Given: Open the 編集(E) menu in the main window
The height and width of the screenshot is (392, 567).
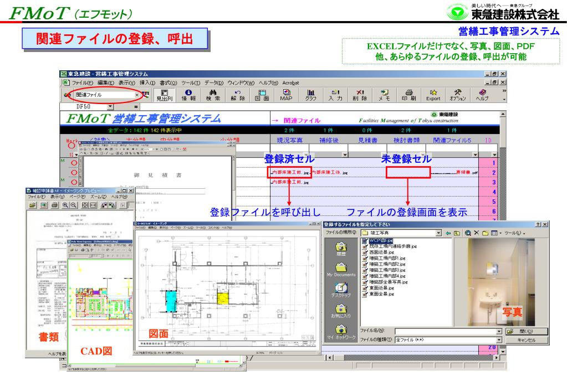Looking at the screenshot, I should [x=106, y=82].
